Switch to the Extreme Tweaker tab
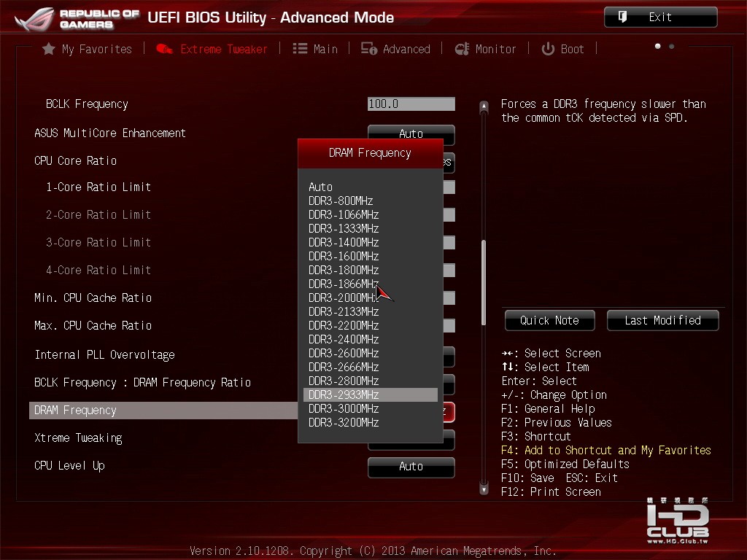The image size is (747, 560). tap(212, 49)
